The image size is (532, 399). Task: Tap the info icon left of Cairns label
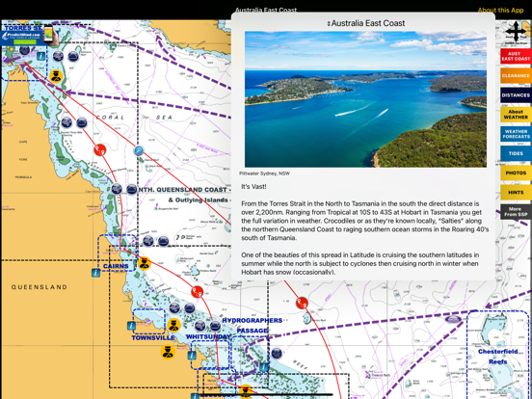point(96,273)
